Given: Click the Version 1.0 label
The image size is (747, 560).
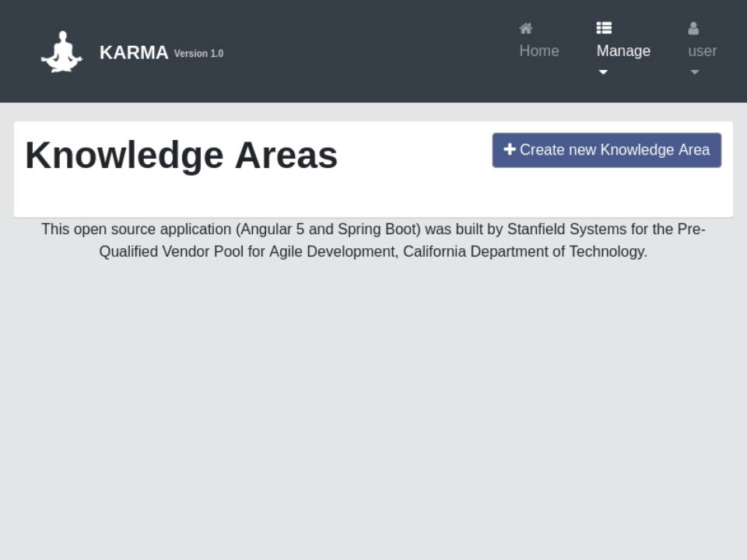Looking at the screenshot, I should point(198,54).
